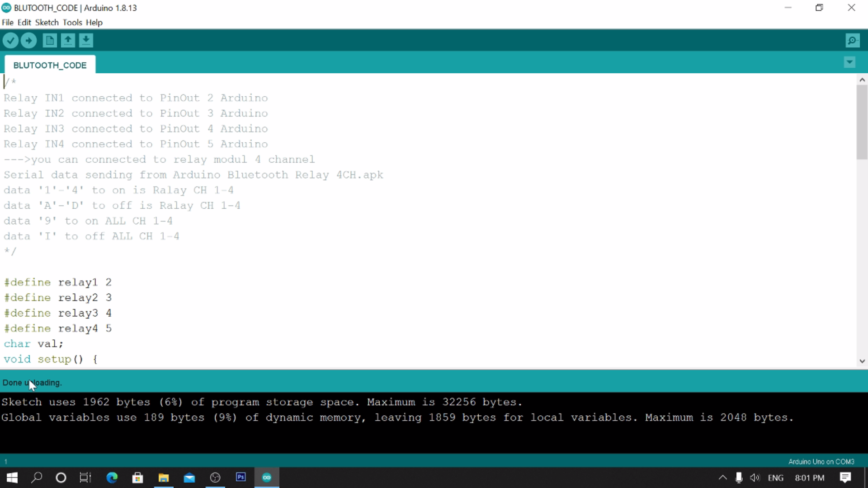
Task: Click the '#define relay2 3' code line
Action: pos(58,298)
